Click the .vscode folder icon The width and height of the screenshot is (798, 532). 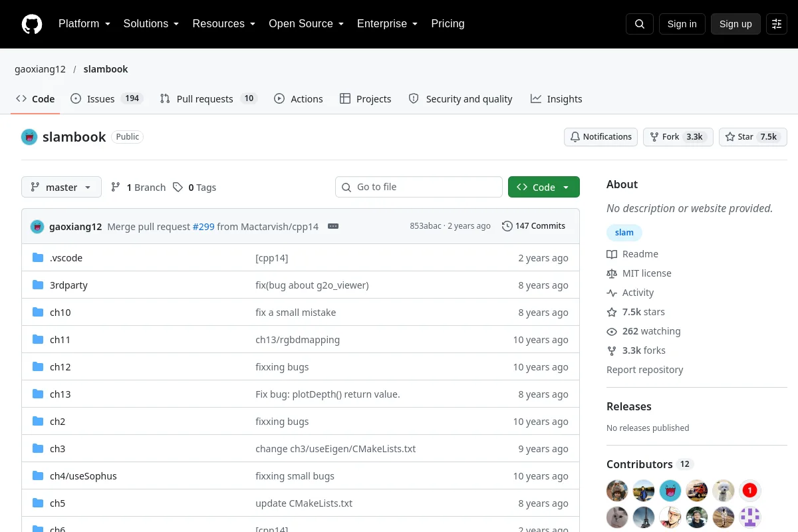(38, 258)
